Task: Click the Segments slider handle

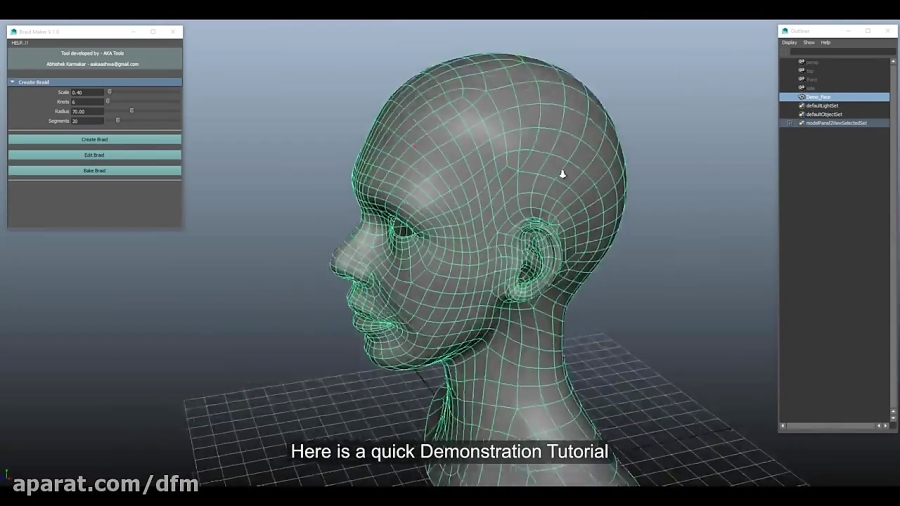Action: click(x=118, y=120)
